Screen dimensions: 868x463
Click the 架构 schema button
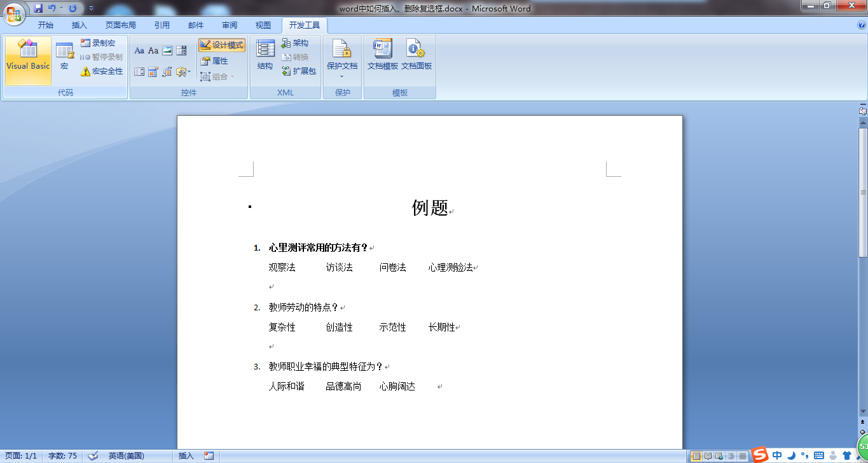coord(295,43)
